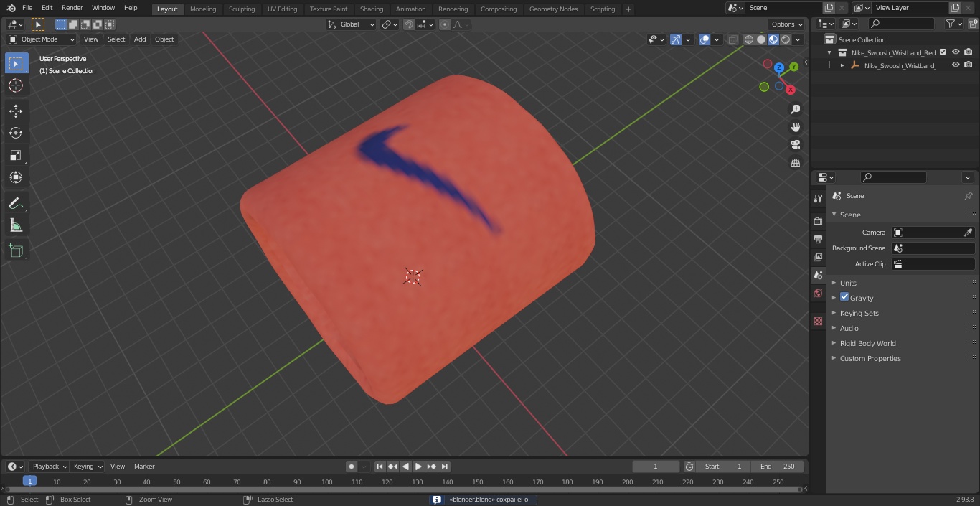
Task: Disable Nike_Swoosh_Wristband_Red collection in renders
Action: coord(969,52)
